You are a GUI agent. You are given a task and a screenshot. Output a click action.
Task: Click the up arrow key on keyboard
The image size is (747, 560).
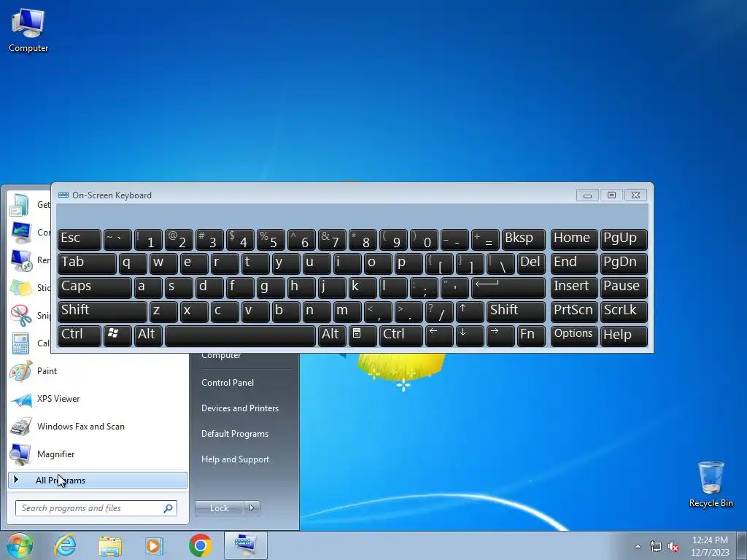coord(470,311)
